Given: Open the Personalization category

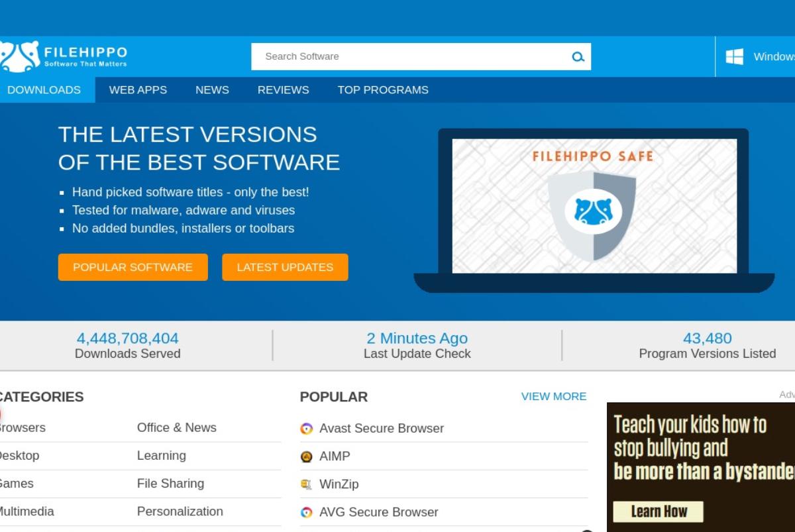Looking at the screenshot, I should [180, 511].
